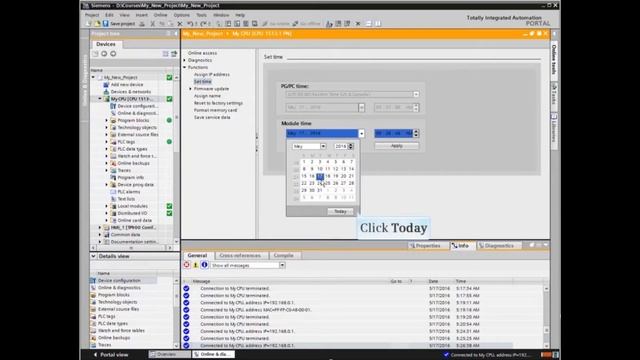Click the year spinner next to 2016
Viewport: 640px width, 360px height.
pos(351,146)
